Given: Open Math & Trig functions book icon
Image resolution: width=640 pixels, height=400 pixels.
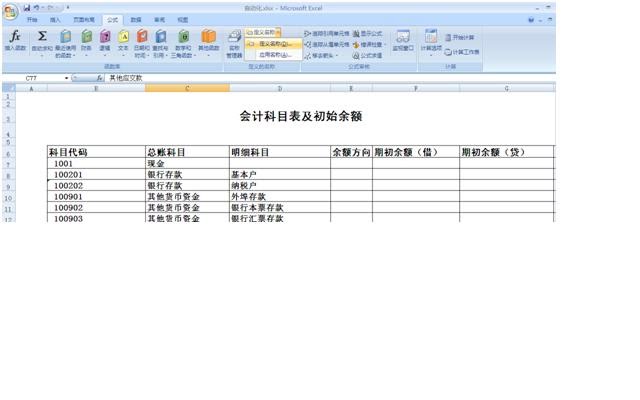Looking at the screenshot, I should click(x=183, y=36).
